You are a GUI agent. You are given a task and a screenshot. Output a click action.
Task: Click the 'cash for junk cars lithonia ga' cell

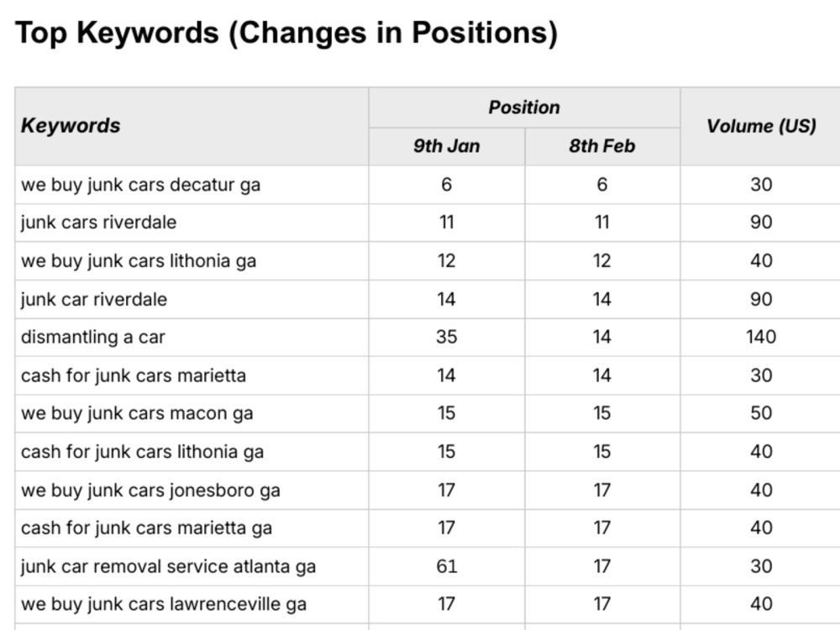coord(192,452)
